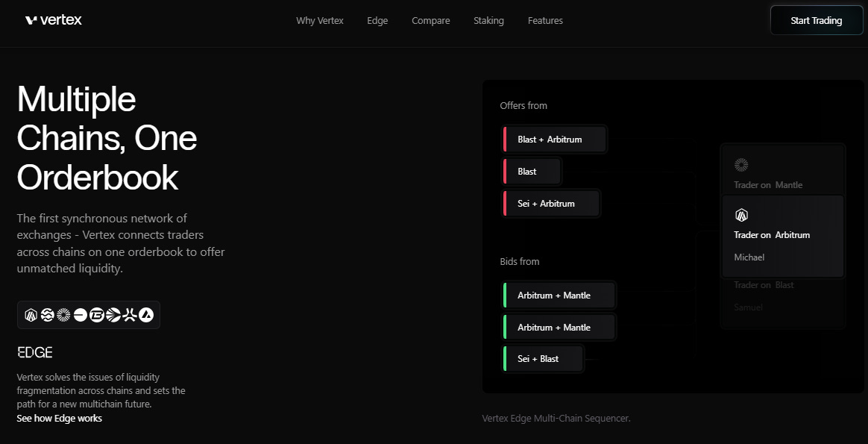This screenshot has height=444, width=868.
Task: Click the EDGE logo above the description
Action: 35,352
